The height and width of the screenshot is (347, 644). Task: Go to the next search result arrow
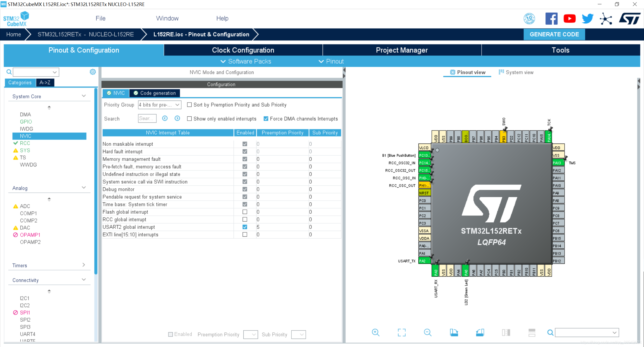point(177,118)
